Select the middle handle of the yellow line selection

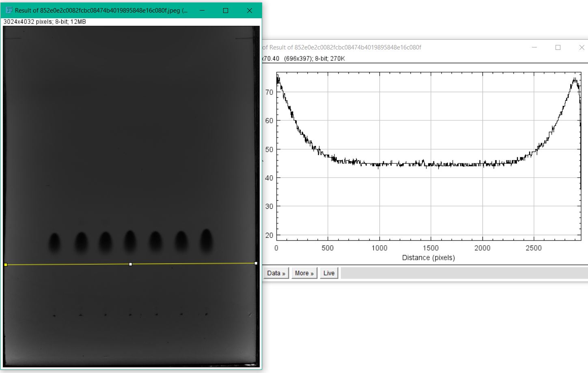[x=130, y=264]
